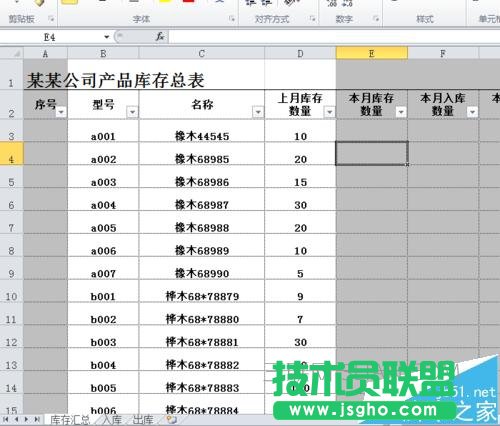Click cell containing a007
500x426 pixels.
[x=103, y=268]
